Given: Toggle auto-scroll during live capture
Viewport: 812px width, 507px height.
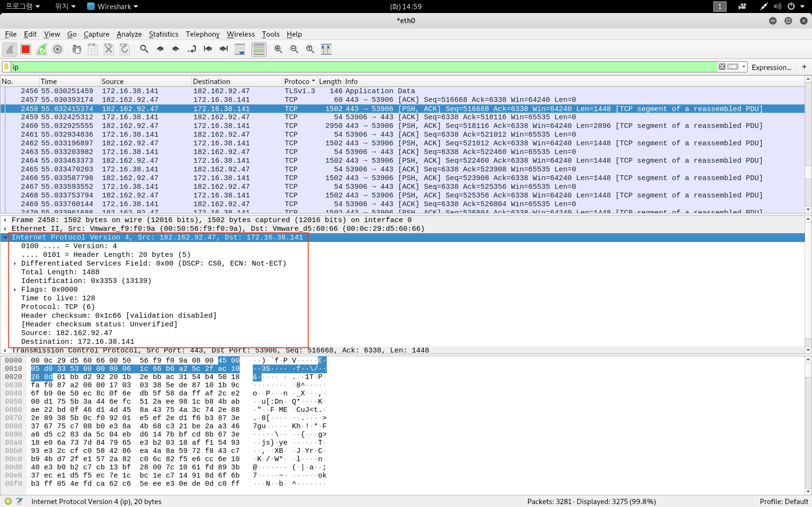Looking at the screenshot, I should [x=239, y=49].
